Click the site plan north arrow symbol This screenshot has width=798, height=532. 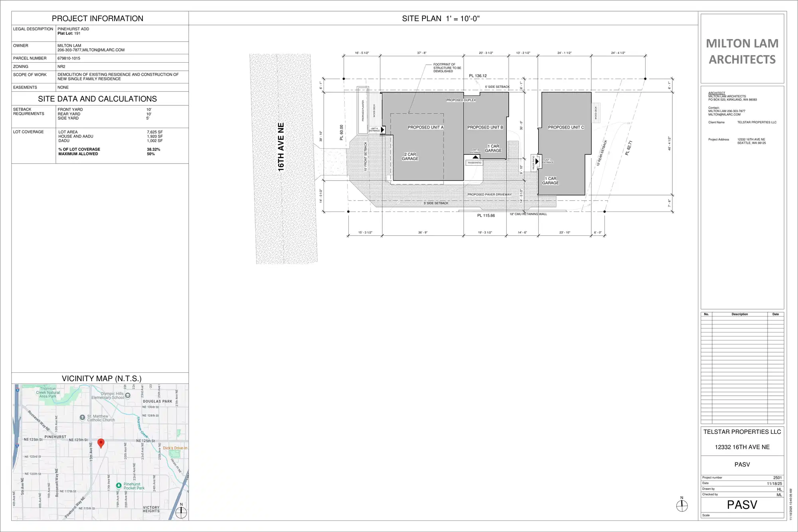[682, 504]
